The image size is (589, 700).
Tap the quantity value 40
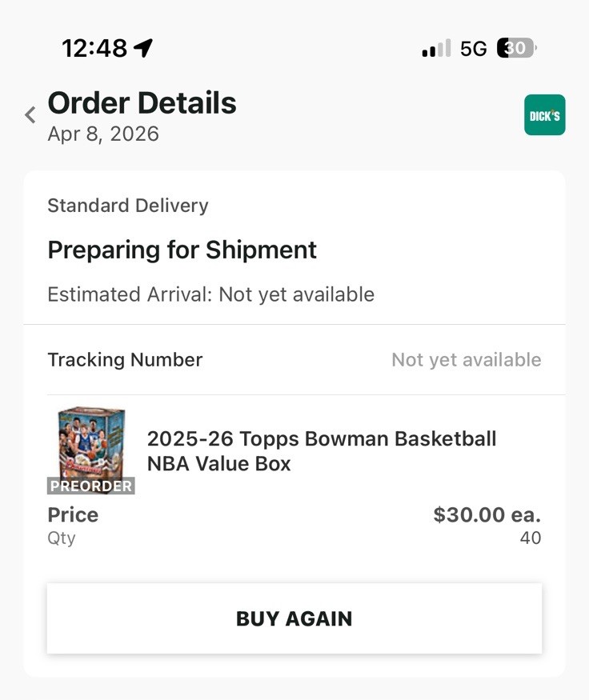530,538
